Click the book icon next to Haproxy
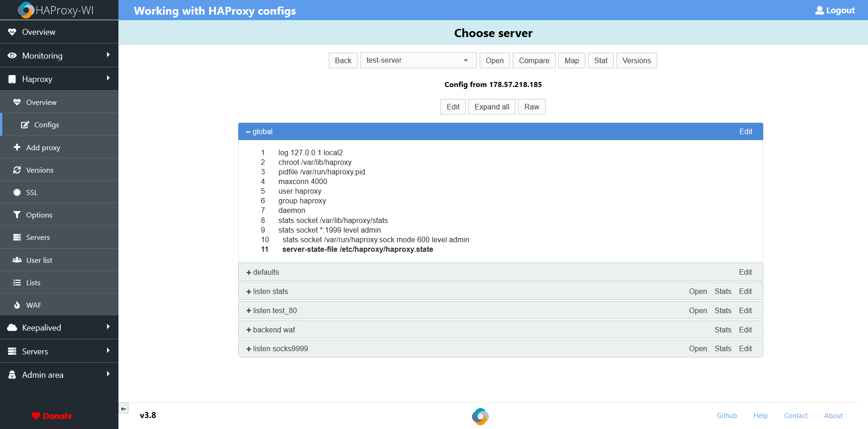The width and height of the screenshot is (868, 429). pos(12,79)
